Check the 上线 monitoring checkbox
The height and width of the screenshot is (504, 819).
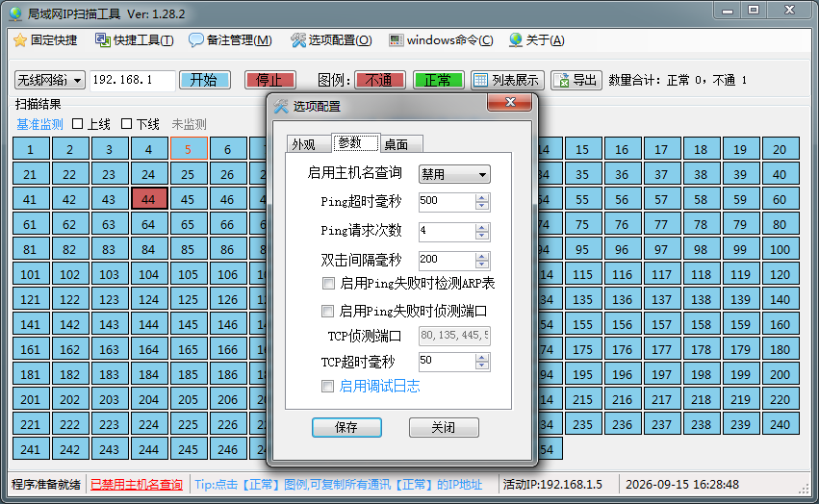pyautogui.click(x=77, y=124)
